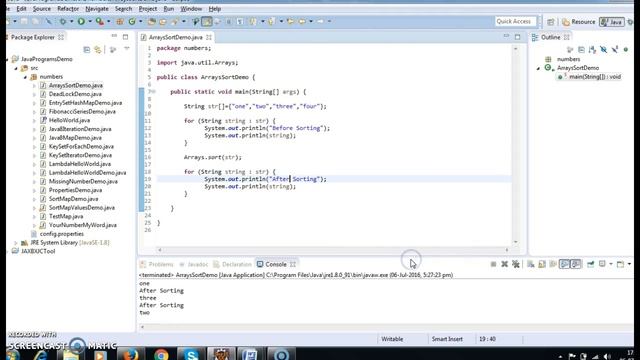
Task: Click the editor vertical scrollbar
Action: click(x=516, y=145)
